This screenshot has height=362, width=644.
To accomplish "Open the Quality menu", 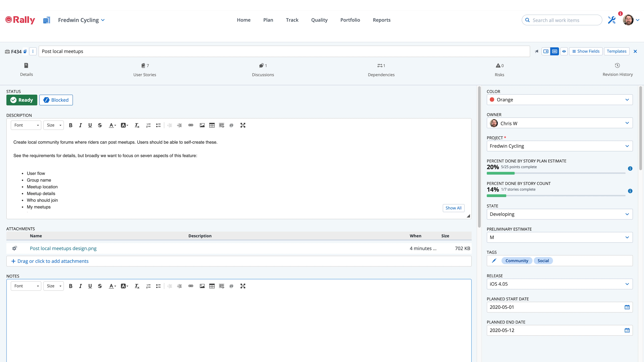I will 319,20.
